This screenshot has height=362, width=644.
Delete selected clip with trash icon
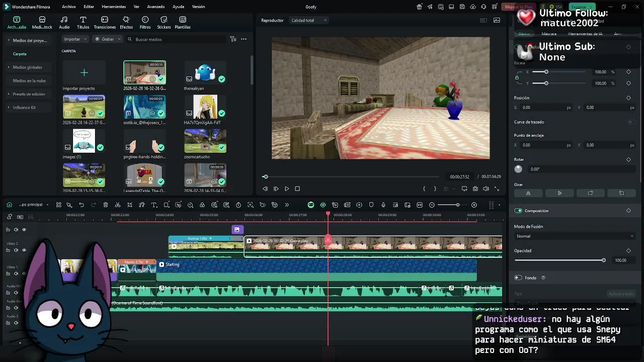coord(106,205)
